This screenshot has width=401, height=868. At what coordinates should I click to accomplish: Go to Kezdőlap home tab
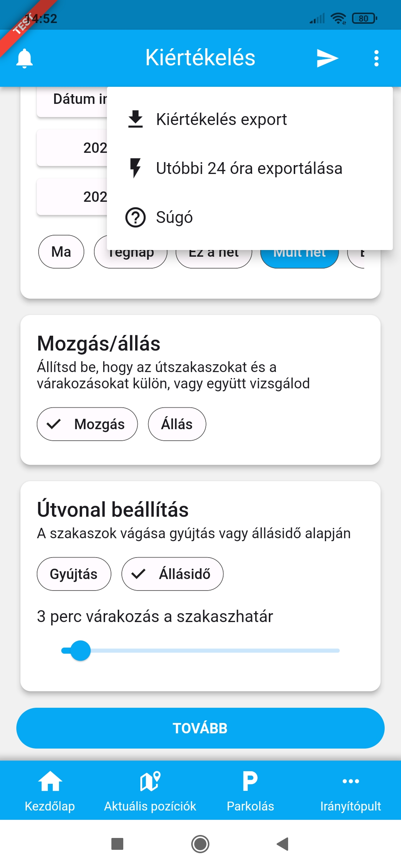[50, 790]
